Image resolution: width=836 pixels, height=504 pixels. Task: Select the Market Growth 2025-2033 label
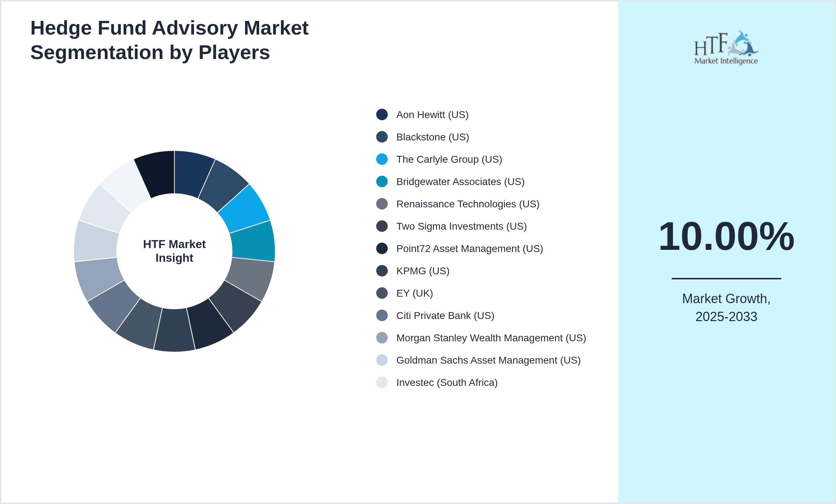726,308
